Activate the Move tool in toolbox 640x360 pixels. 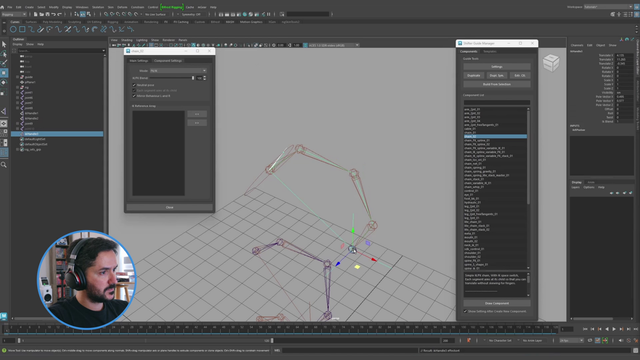pyautogui.click(x=4, y=73)
